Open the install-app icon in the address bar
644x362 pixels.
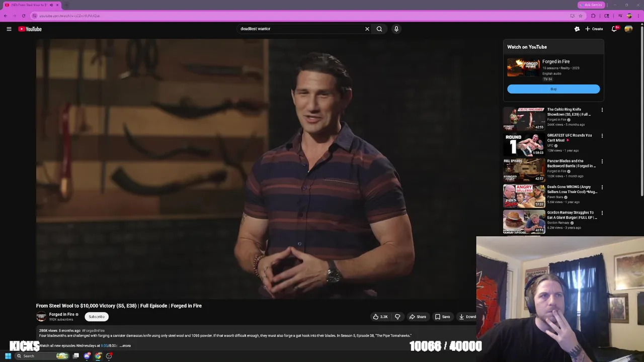pos(572,16)
